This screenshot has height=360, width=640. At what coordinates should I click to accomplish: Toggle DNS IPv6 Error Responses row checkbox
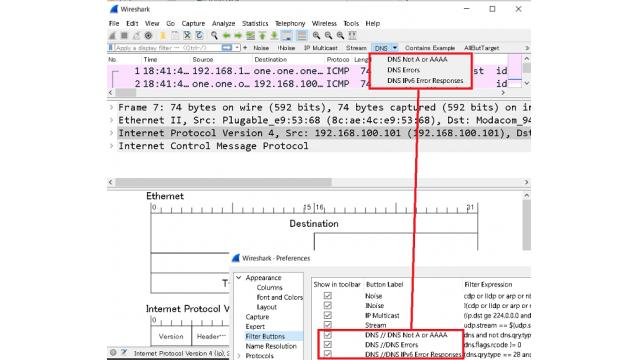(x=327, y=354)
